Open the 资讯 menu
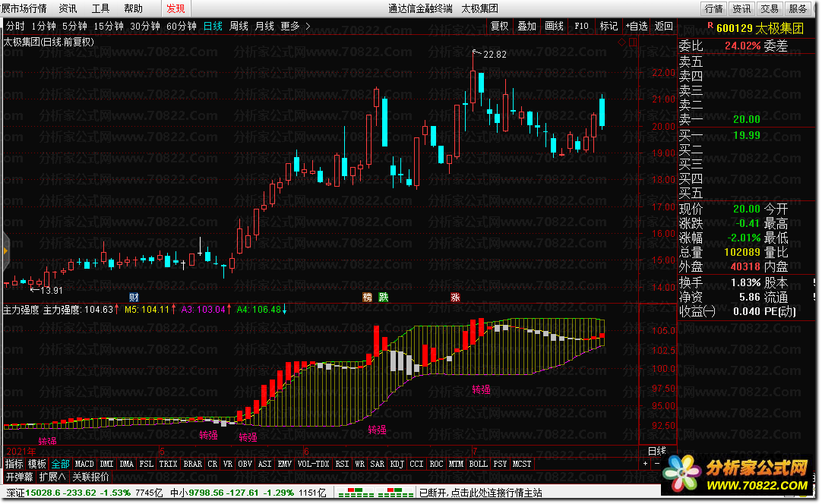The image size is (822, 504). coord(68,8)
